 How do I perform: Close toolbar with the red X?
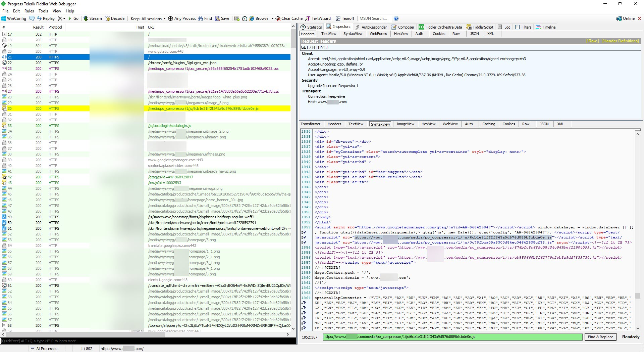(x=639, y=18)
